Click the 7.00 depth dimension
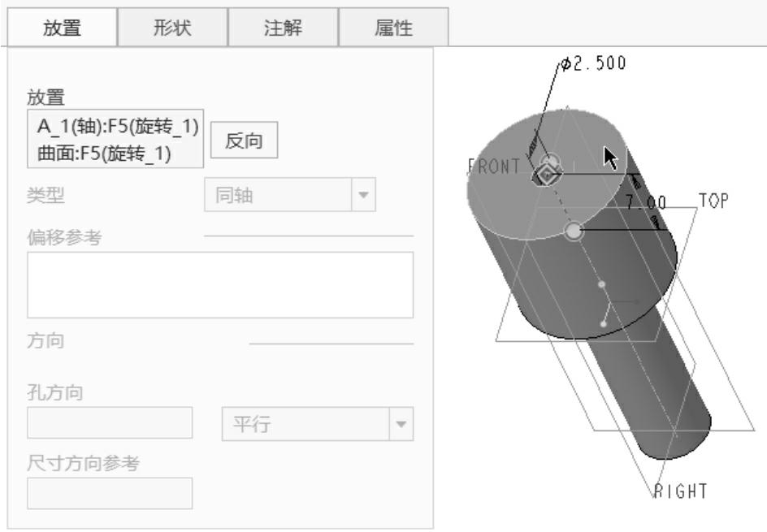The image size is (767, 532). pyautogui.click(x=646, y=202)
